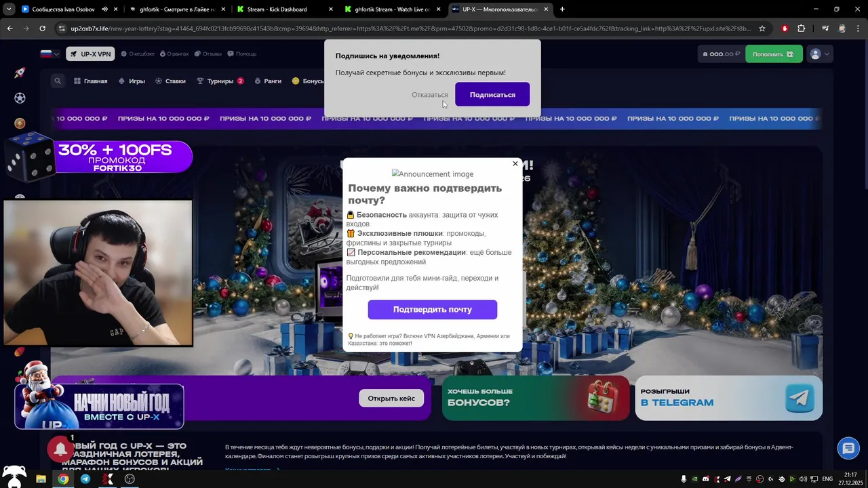The width and height of the screenshot is (868, 488).
Task: Click the site info icon before URL
Action: pyautogui.click(x=62, y=28)
